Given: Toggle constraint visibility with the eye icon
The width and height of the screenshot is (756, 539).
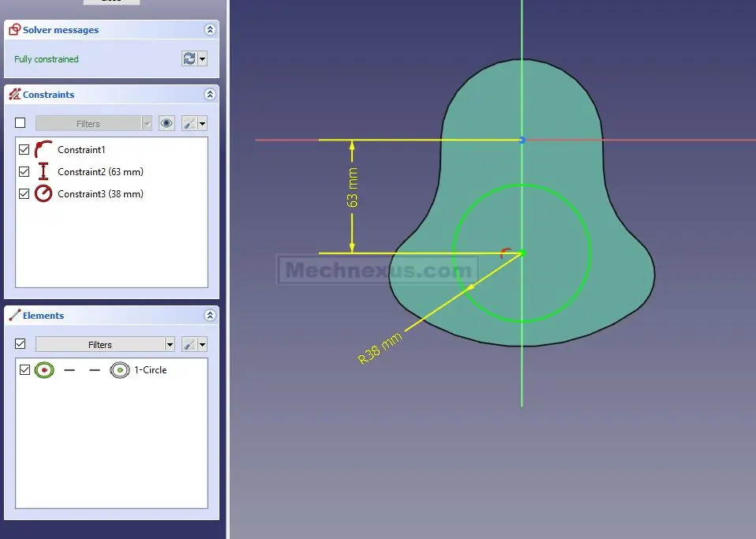Looking at the screenshot, I should pos(167,123).
